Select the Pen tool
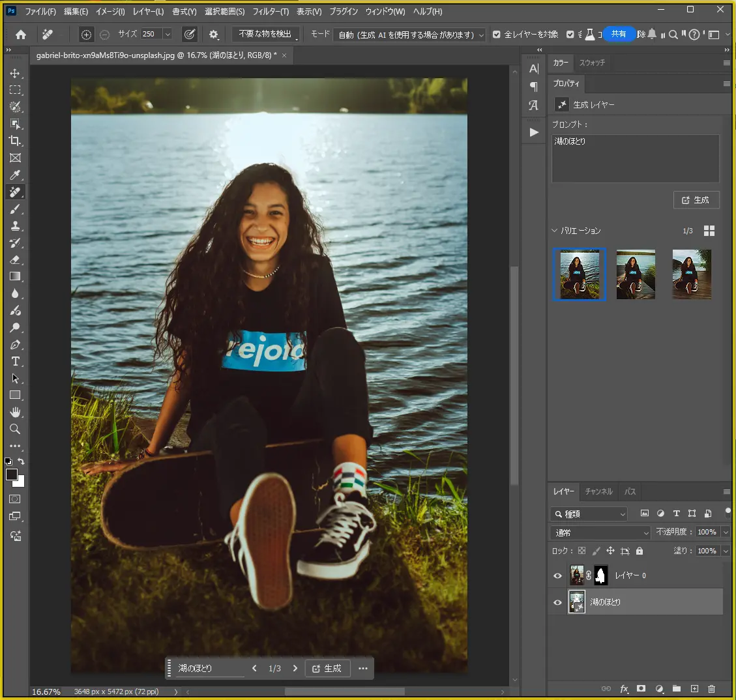The image size is (736, 700). 15,344
